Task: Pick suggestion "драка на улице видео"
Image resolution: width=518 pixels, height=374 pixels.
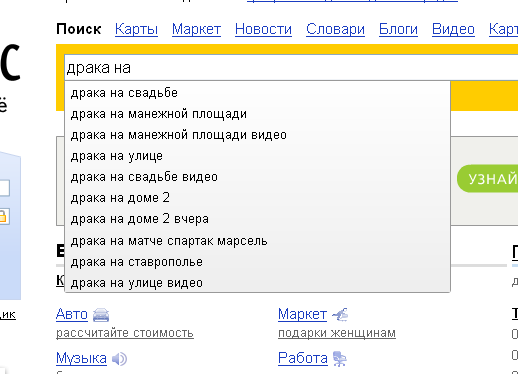Action: tap(257, 283)
